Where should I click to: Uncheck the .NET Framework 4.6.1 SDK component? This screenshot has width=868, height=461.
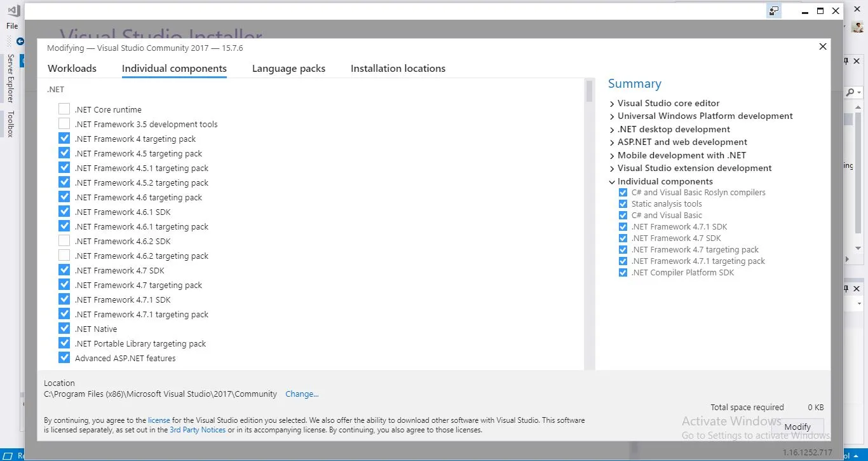tap(64, 212)
